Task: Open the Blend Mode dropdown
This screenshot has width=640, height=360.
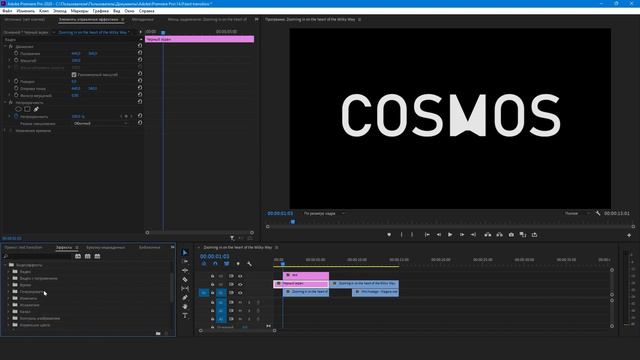Action: click(100, 123)
